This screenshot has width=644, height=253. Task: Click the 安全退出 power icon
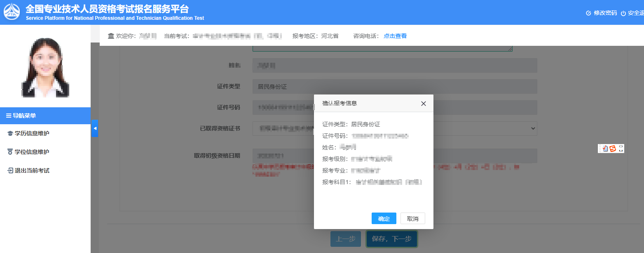(623, 13)
